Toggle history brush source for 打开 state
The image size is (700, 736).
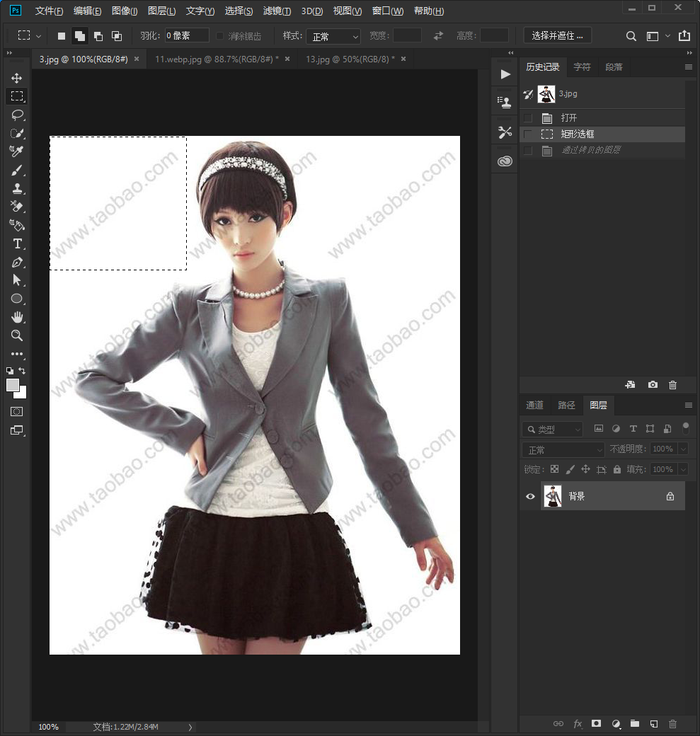click(x=528, y=117)
